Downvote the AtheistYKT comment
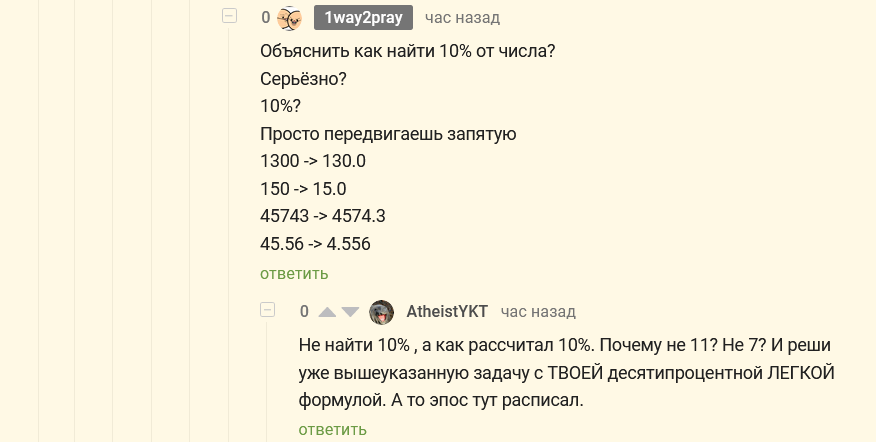876x442 pixels. tap(350, 312)
